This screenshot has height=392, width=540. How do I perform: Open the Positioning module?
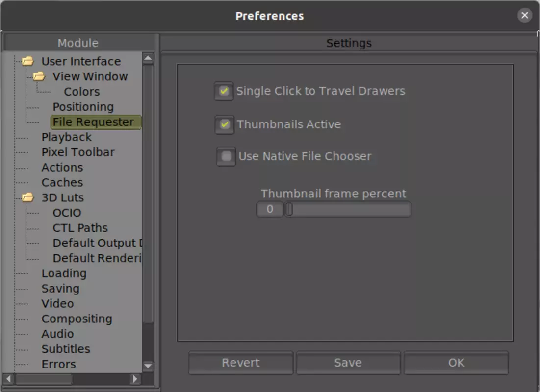(83, 107)
